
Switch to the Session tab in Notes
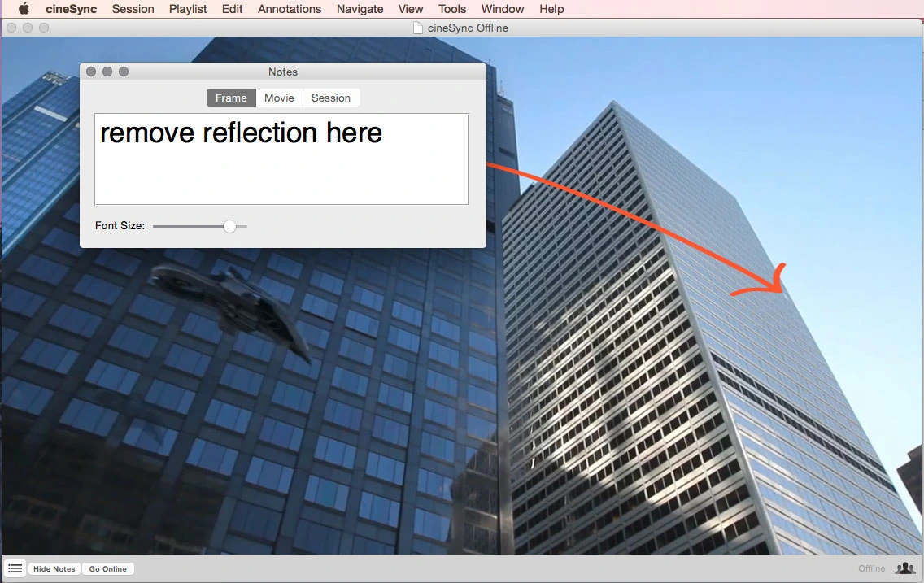(x=331, y=98)
